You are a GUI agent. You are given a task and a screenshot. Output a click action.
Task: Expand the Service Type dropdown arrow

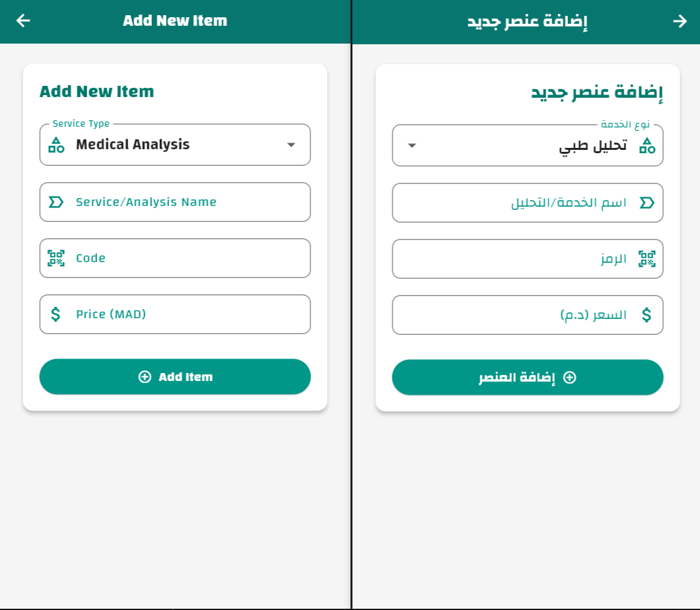(291, 145)
